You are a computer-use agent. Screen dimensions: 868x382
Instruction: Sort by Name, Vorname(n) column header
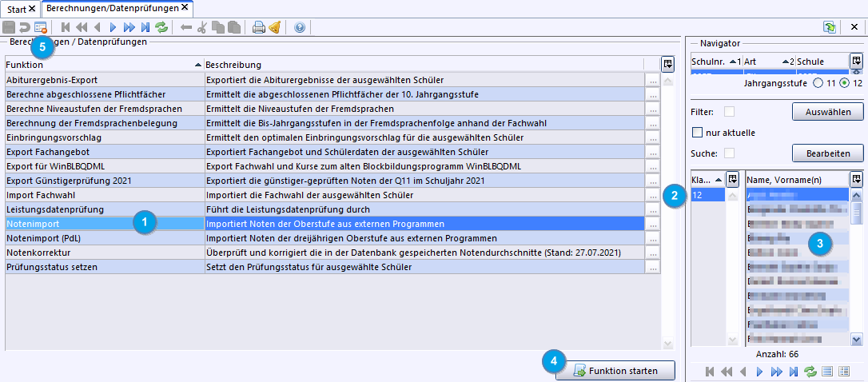(797, 179)
